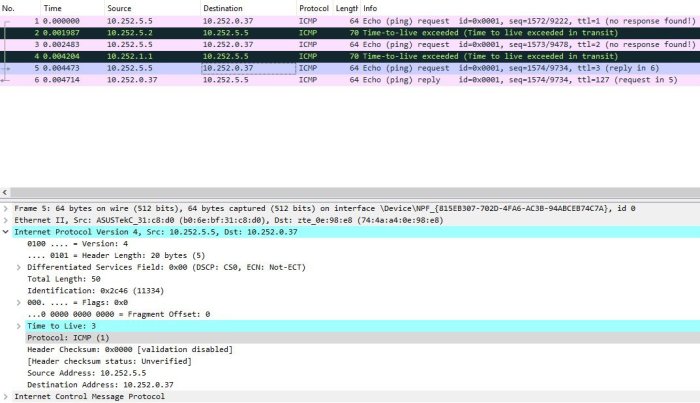Expand the Flags: 0x0 entry
Image resolution: width=700 pixels, height=403 pixels.
click(18, 303)
